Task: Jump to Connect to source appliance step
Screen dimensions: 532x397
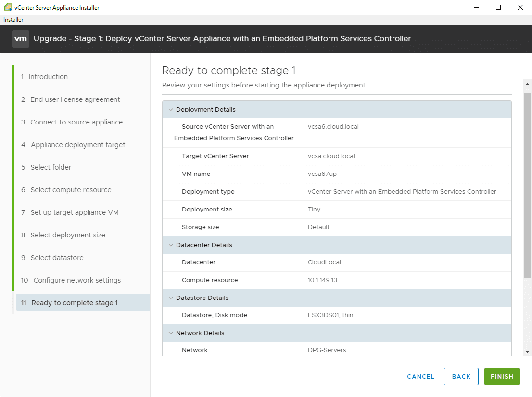Action: pyautogui.click(x=76, y=122)
